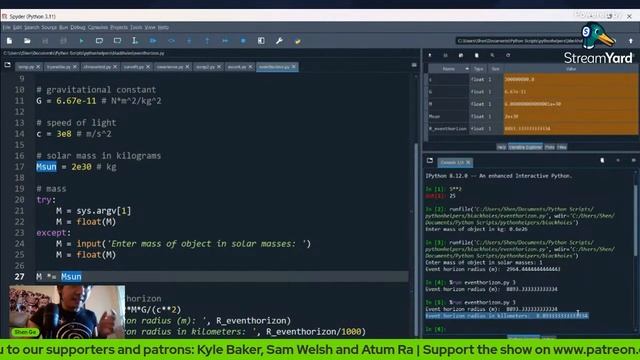This screenshot has height=360, width=640.
Task: Close the eventhorizon.py editor tab
Action: point(294,67)
